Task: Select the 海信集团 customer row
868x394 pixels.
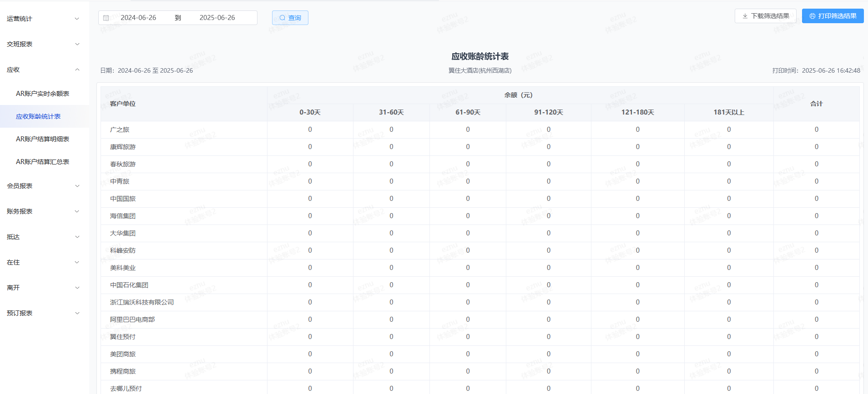Action: [x=480, y=216]
